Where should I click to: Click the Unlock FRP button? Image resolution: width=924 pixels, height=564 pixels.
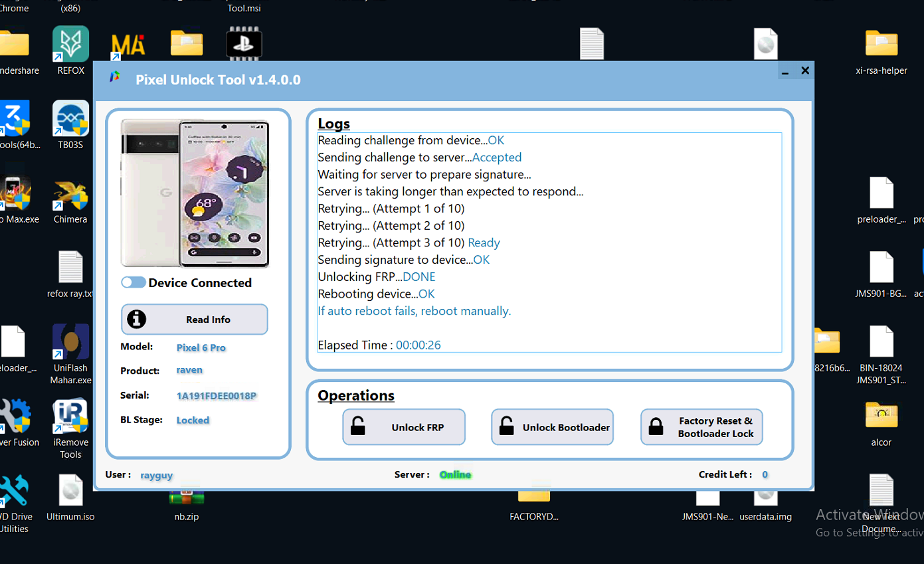coord(404,427)
